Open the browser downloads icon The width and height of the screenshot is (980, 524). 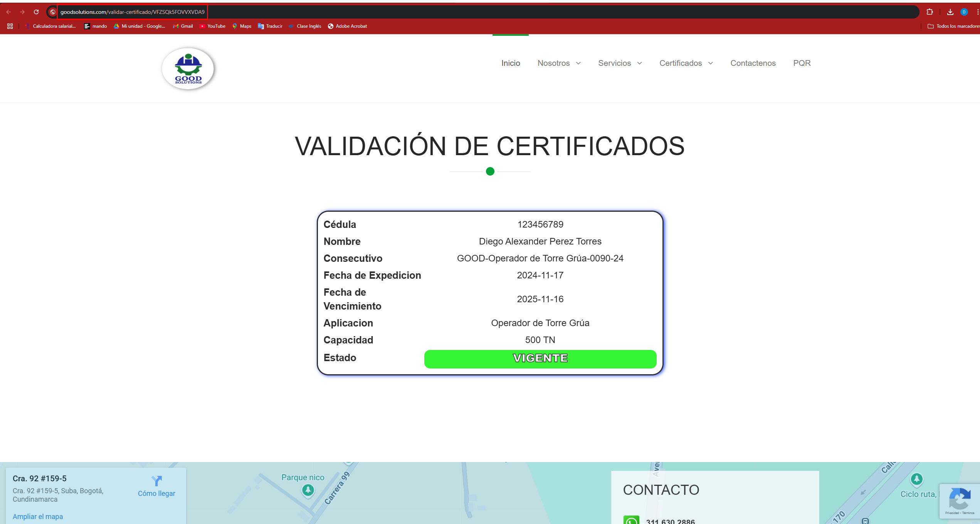[950, 12]
